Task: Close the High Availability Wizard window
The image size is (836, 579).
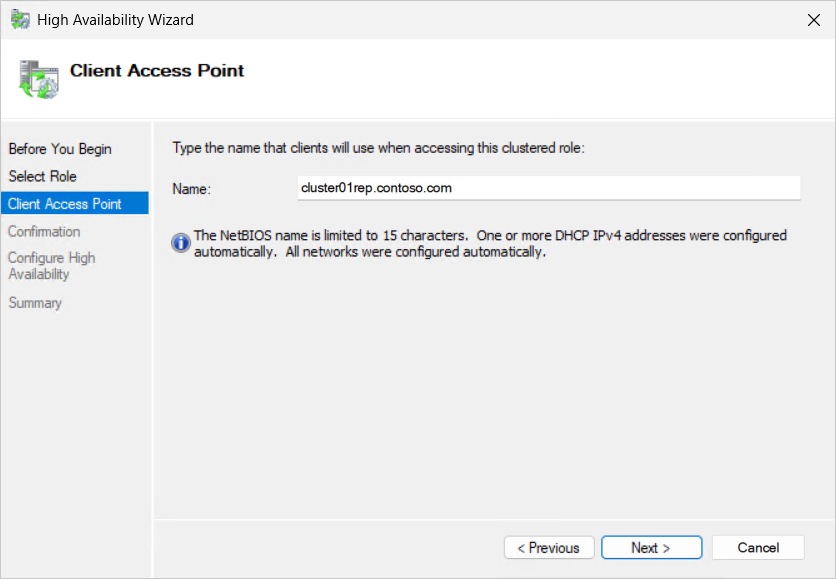Action: coord(814,20)
